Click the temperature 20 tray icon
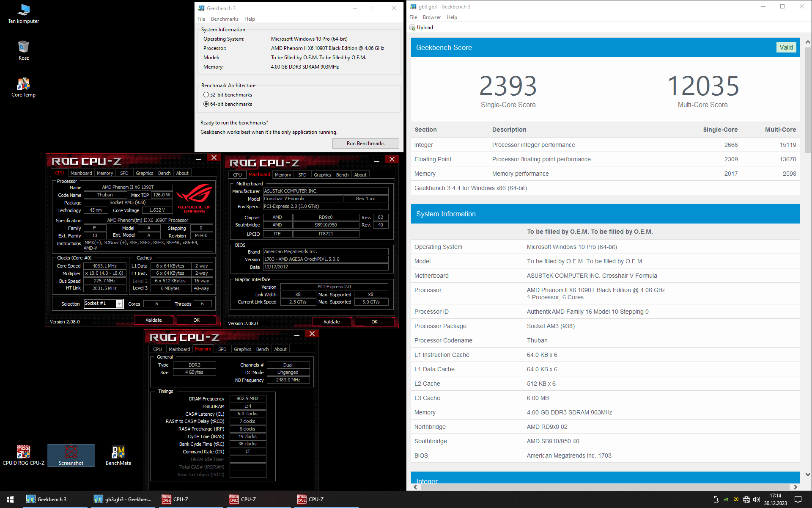Screen dimensions: 812x508 coord(736,500)
